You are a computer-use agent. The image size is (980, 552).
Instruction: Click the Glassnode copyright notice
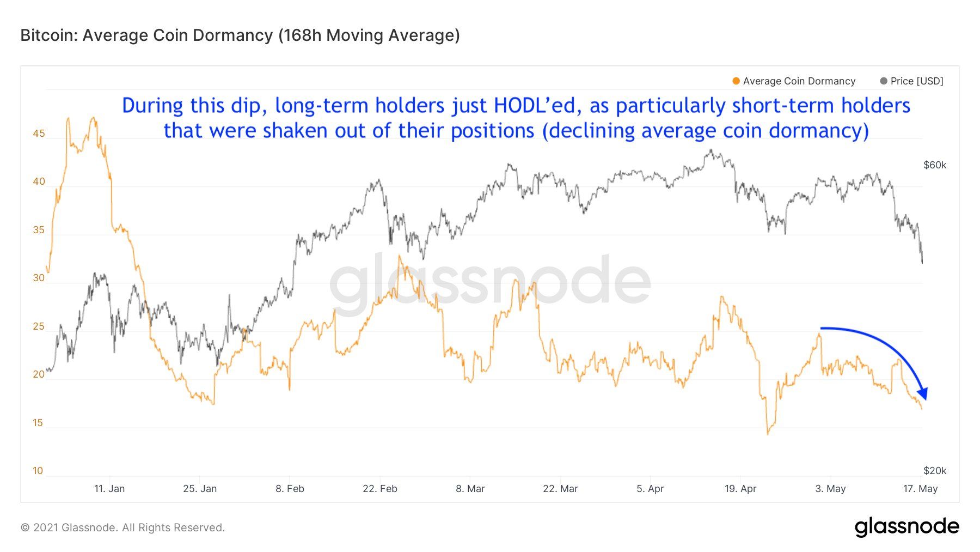(122, 527)
